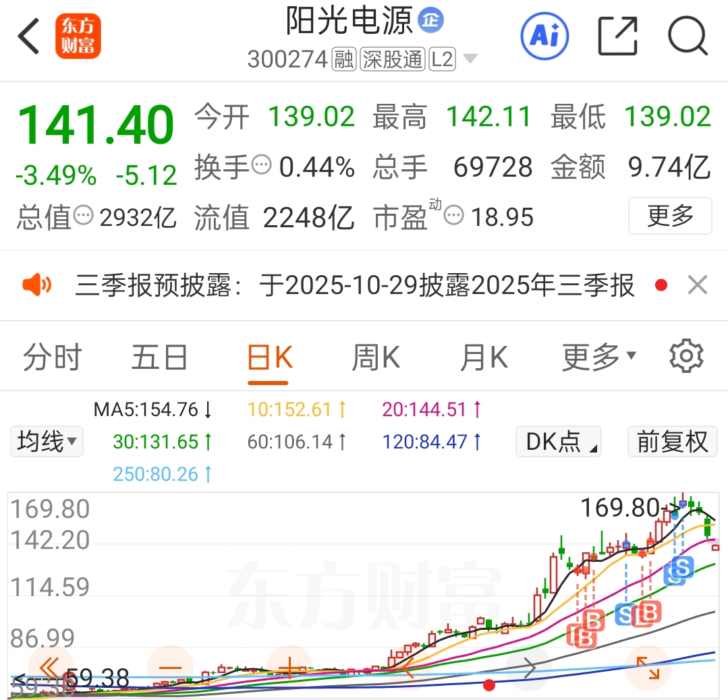Select the 日K tab
The width and height of the screenshot is (728, 700).
(269, 357)
